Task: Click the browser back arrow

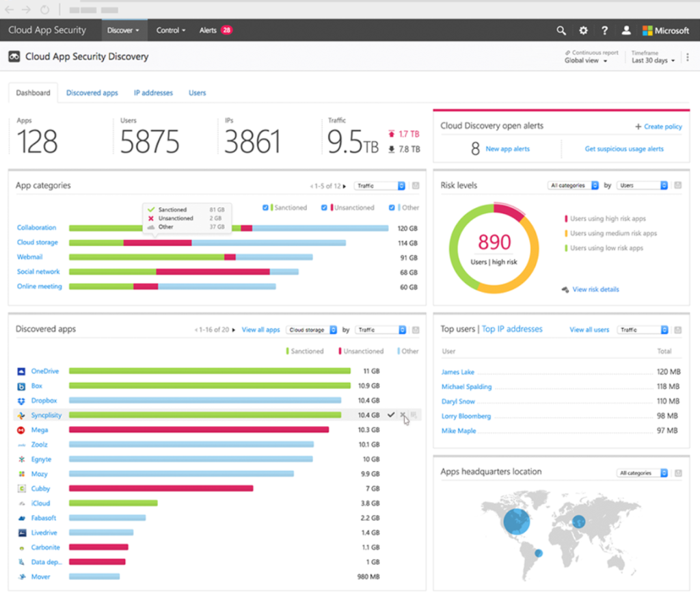Action: pos(9,10)
